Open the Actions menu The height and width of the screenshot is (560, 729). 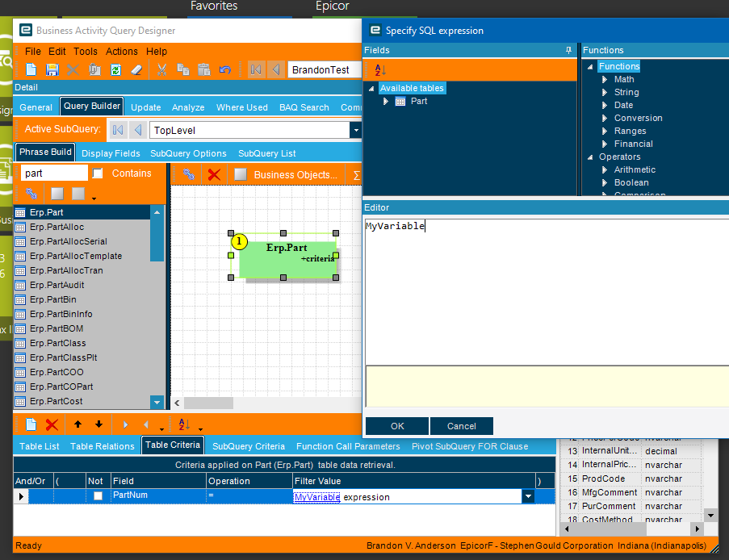click(x=122, y=51)
